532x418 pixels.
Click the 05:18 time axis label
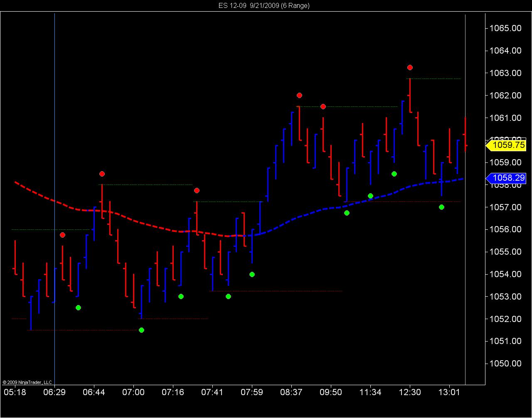coord(15,392)
